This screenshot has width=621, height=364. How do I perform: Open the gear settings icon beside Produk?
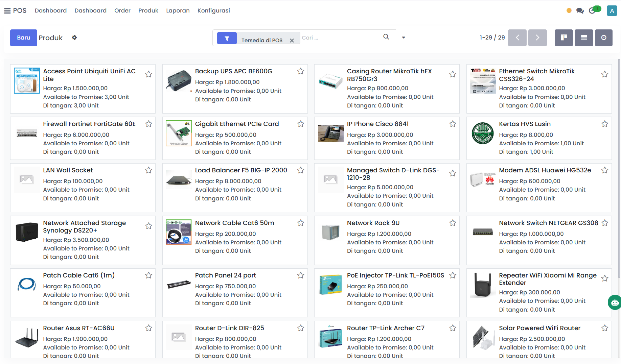(74, 38)
